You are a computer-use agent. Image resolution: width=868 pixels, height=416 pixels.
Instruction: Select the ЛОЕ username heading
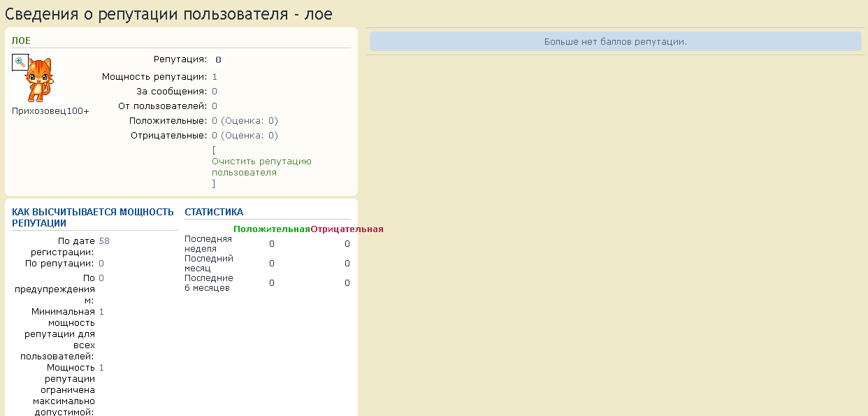point(22,41)
